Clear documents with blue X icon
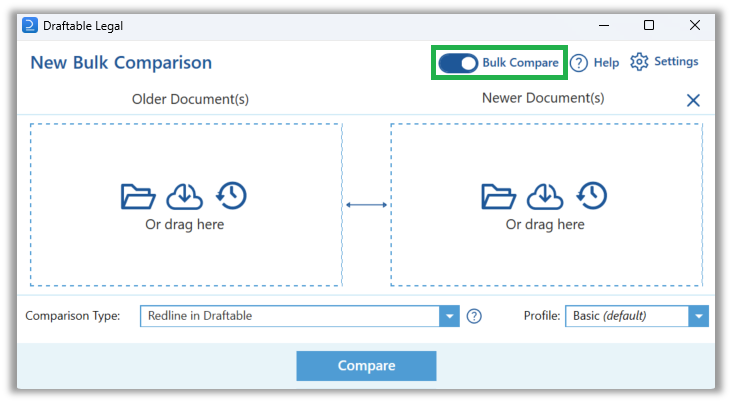The image size is (732, 403). pyautogui.click(x=693, y=100)
